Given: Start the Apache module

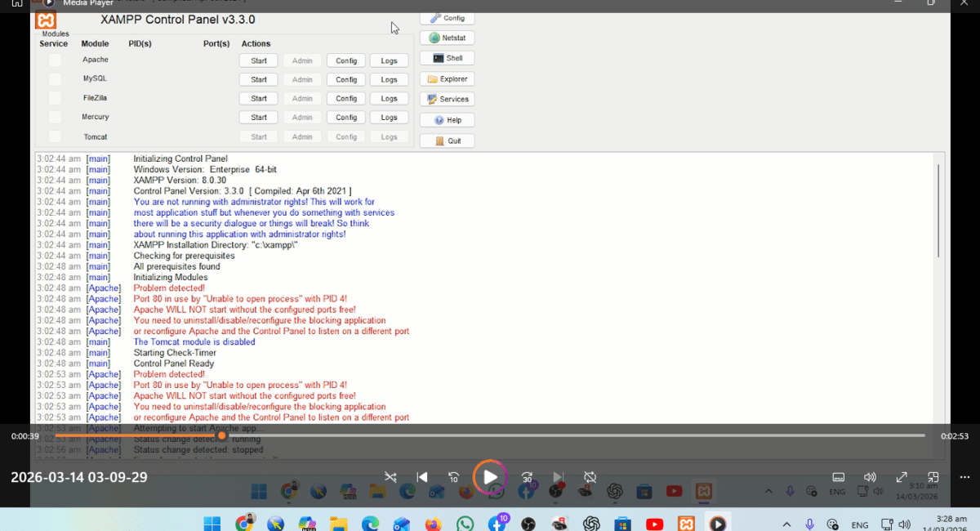Looking at the screenshot, I should point(259,60).
